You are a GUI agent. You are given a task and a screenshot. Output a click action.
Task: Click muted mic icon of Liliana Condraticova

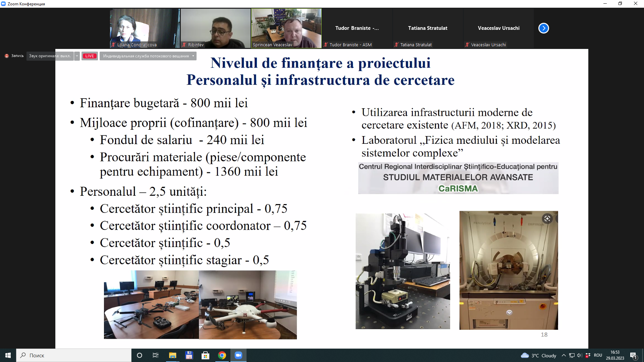(114, 45)
